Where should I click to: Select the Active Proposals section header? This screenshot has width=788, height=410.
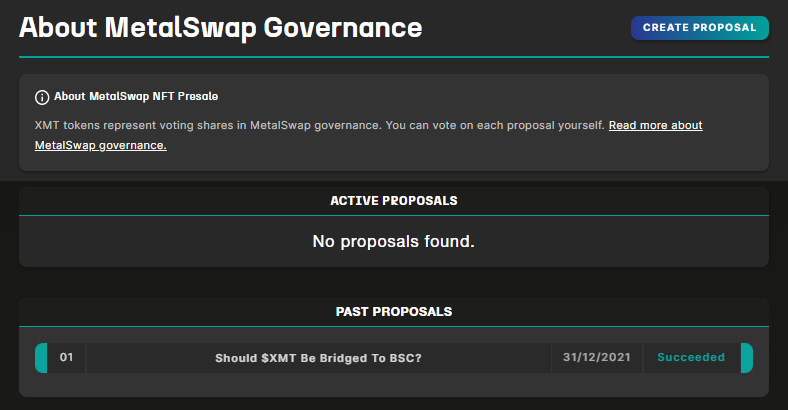pos(393,201)
